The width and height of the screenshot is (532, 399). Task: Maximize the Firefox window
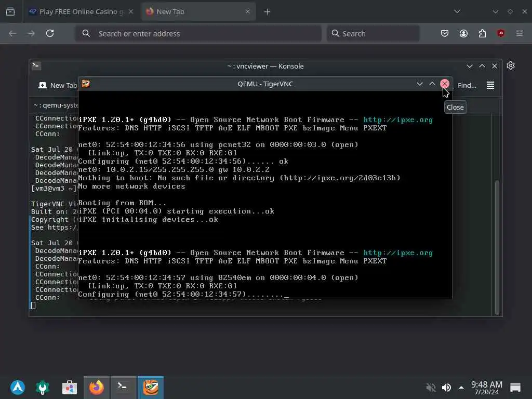[x=510, y=11]
